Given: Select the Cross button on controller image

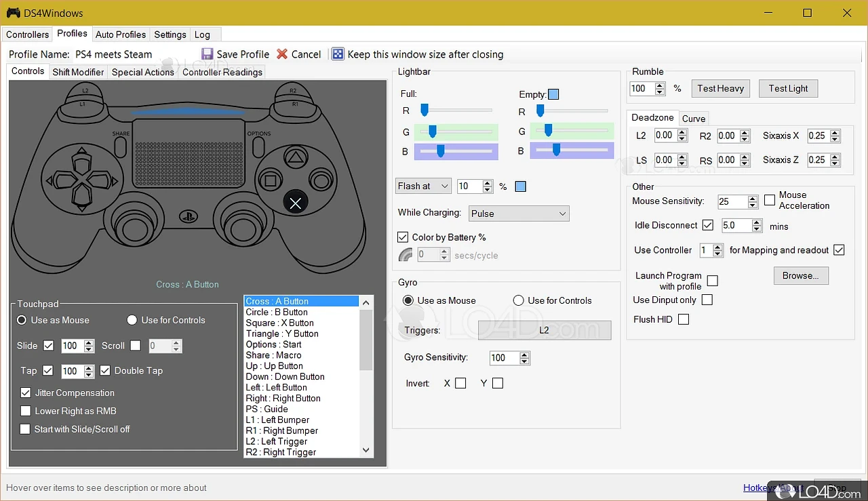Looking at the screenshot, I should click(x=296, y=202).
